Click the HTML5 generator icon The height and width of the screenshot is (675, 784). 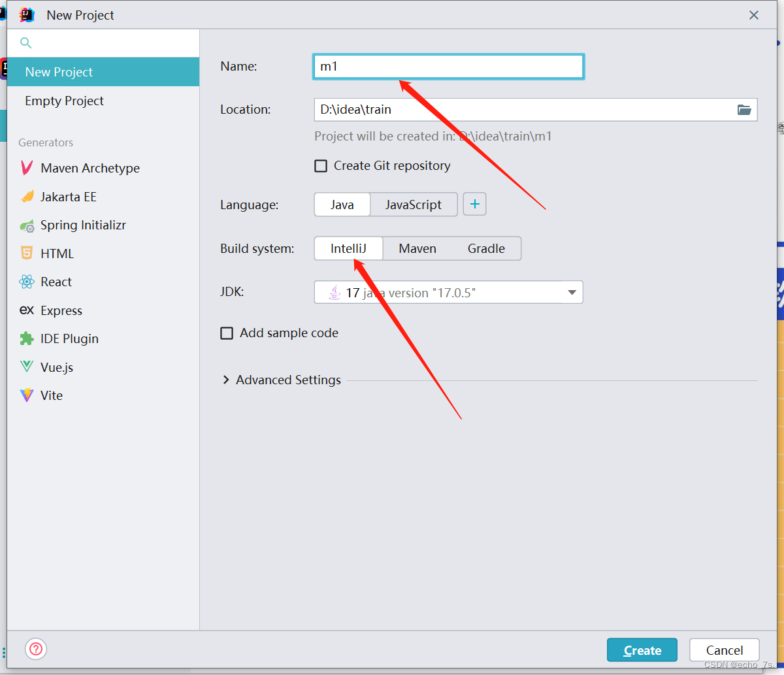pyautogui.click(x=27, y=254)
